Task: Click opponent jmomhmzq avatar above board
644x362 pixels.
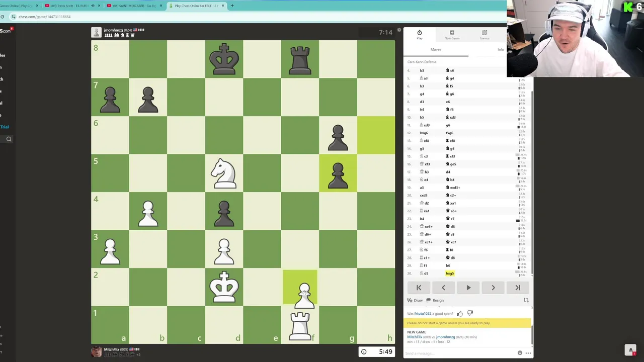Action: pos(96,33)
